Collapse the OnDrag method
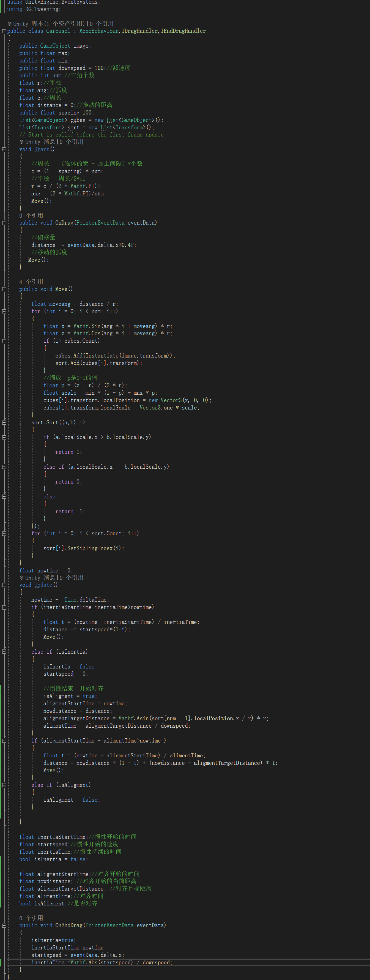 [4, 223]
